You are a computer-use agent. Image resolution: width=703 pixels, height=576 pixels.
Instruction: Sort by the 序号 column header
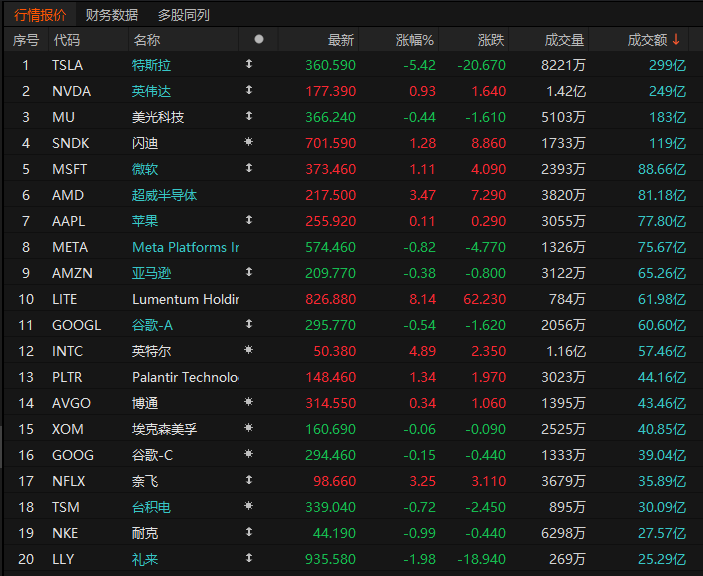click(x=26, y=40)
